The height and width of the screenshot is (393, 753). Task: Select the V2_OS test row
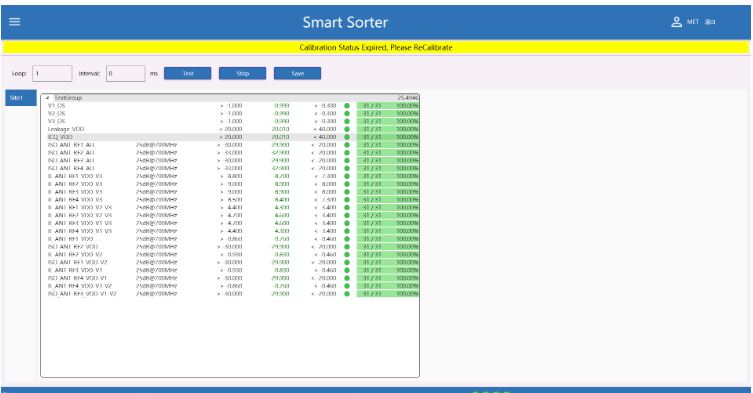click(x=230, y=113)
